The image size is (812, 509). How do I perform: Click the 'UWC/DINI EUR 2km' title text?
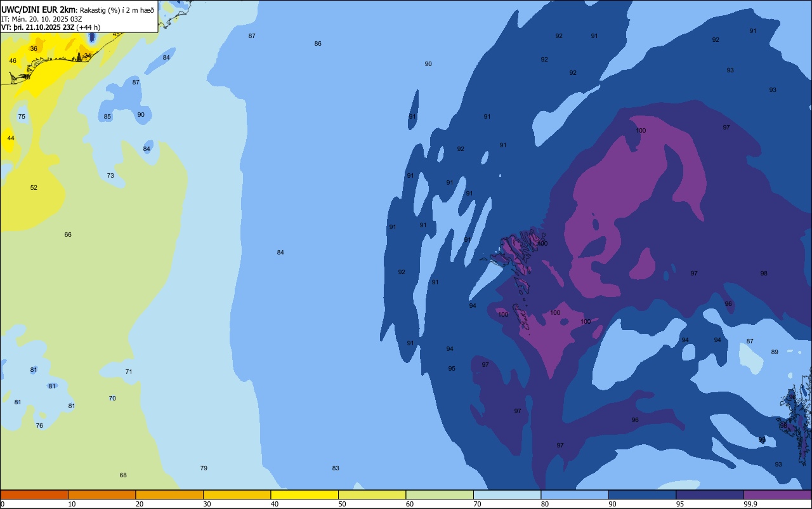[x=38, y=9]
